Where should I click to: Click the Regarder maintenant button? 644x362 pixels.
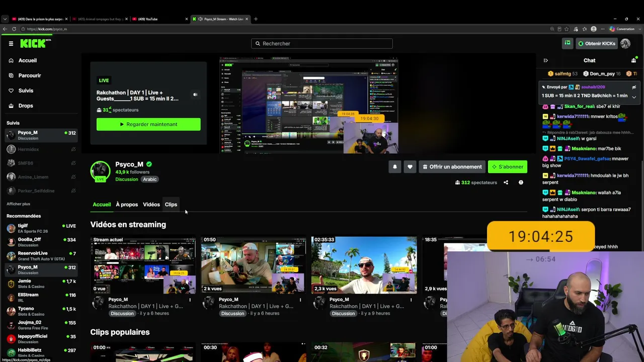pos(148,124)
